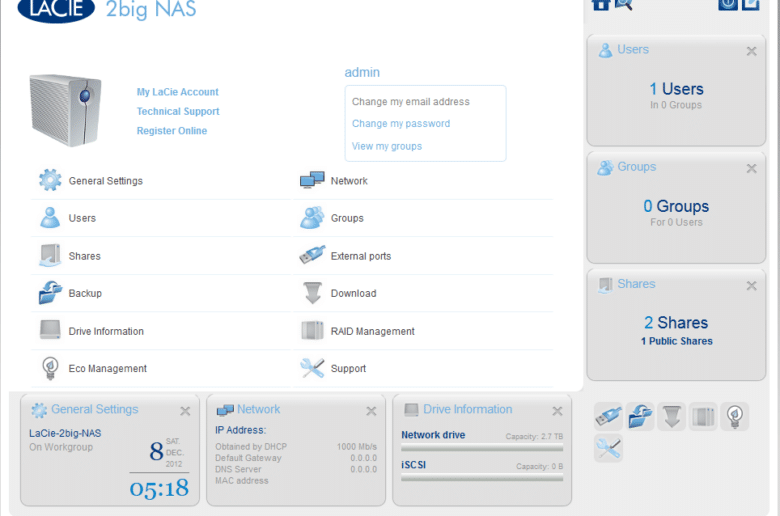Close the Shares widget

(751, 286)
